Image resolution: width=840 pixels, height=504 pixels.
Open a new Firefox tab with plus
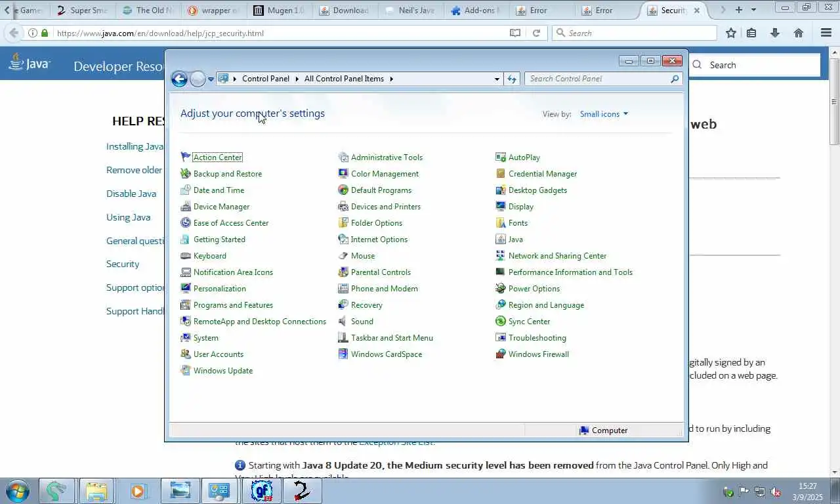pos(739,10)
